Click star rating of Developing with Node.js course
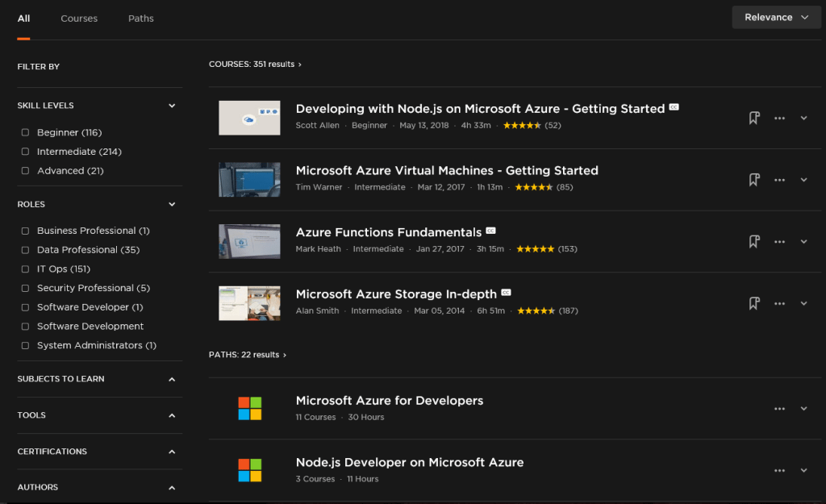826x504 pixels. [x=522, y=125]
